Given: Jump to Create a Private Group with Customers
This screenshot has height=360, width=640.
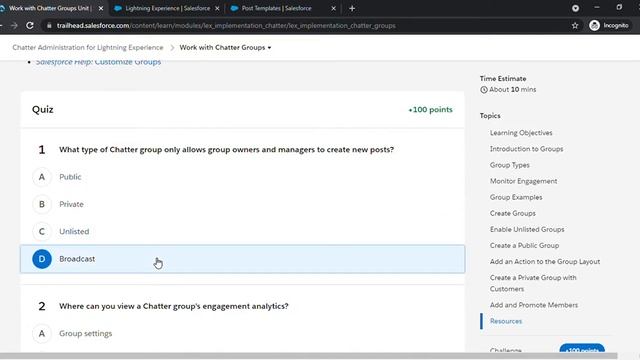Looking at the screenshot, I should 533,283.
